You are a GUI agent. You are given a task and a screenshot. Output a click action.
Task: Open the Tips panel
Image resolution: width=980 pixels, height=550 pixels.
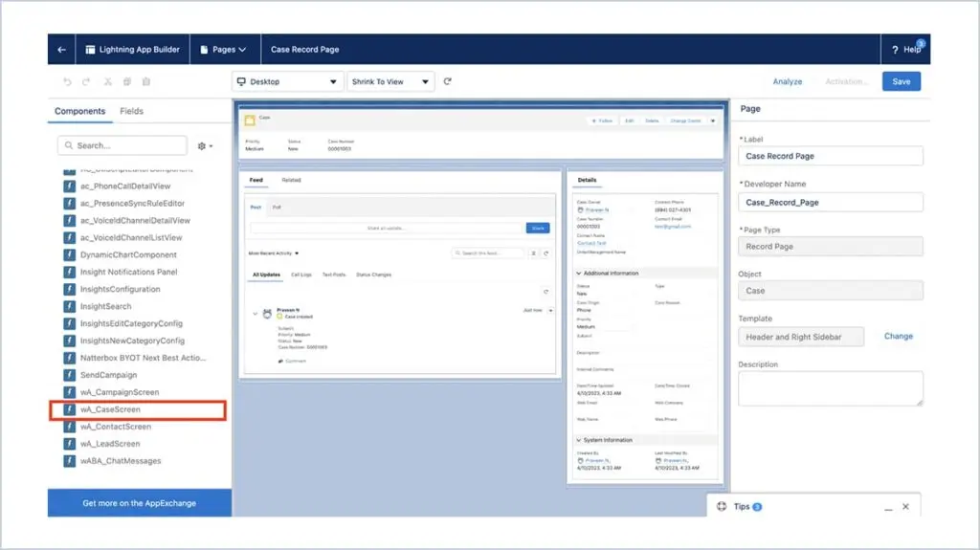pos(742,506)
